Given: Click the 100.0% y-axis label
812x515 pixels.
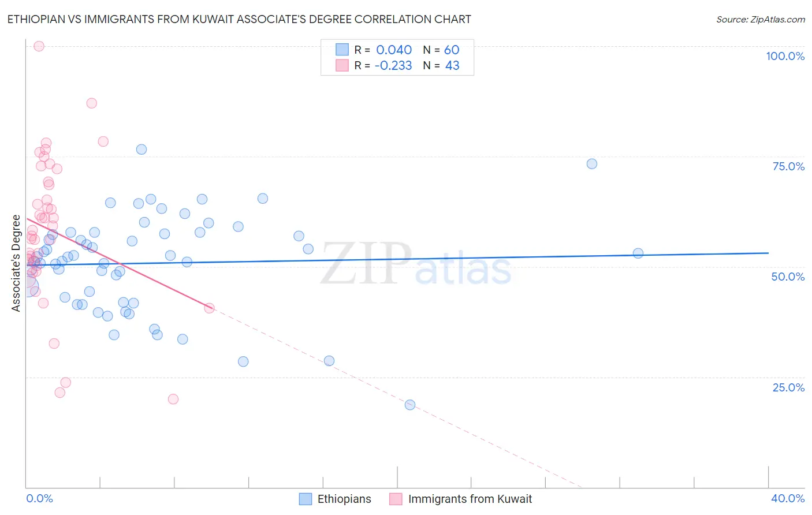Looking at the screenshot, I should click(x=785, y=56).
